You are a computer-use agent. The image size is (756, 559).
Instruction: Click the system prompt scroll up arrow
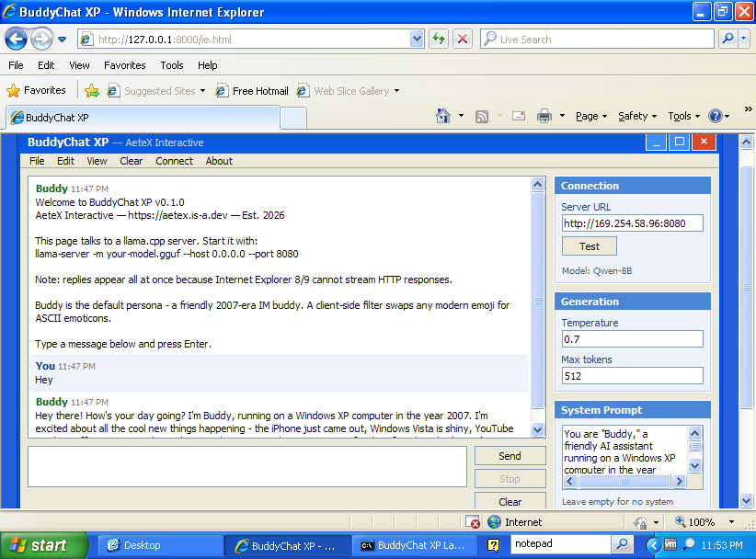[x=694, y=433]
